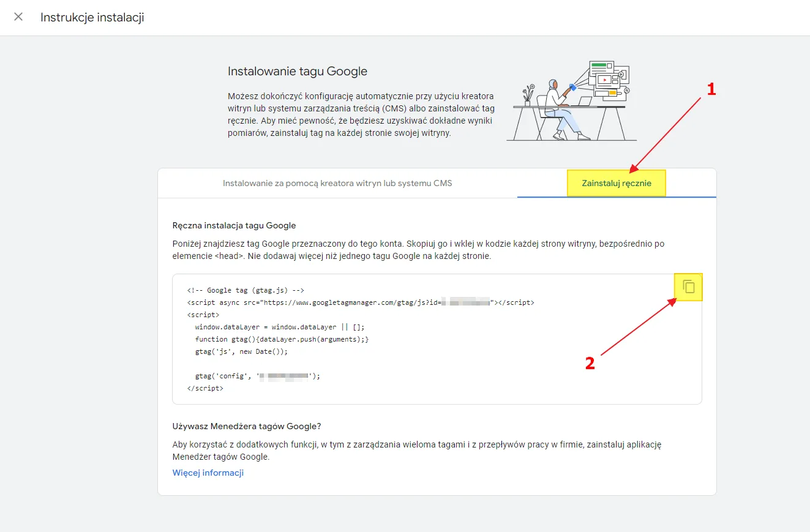
Task: Click the '<!-- Google tag (gtag.js) -->' comment line
Action: pos(246,290)
